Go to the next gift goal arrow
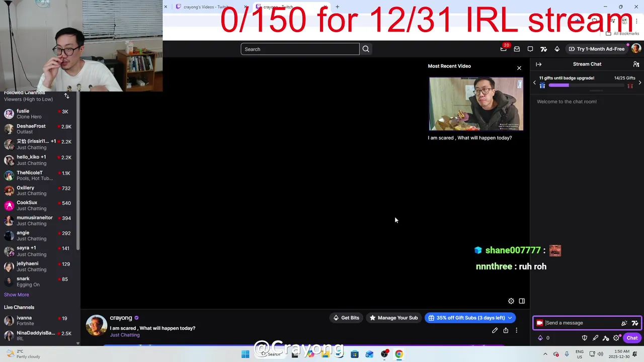 pyautogui.click(x=639, y=82)
